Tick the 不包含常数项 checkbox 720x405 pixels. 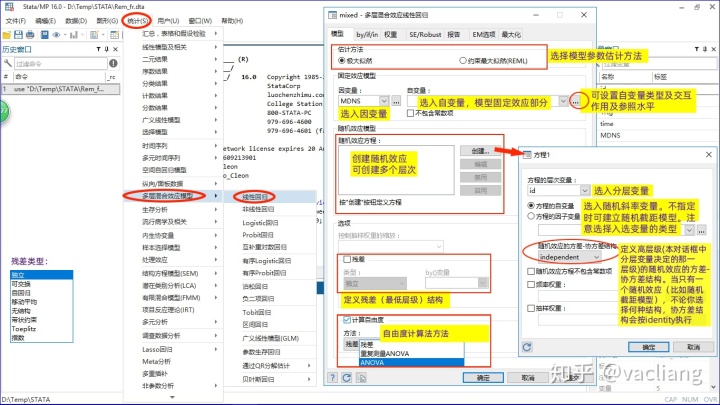click(x=411, y=113)
